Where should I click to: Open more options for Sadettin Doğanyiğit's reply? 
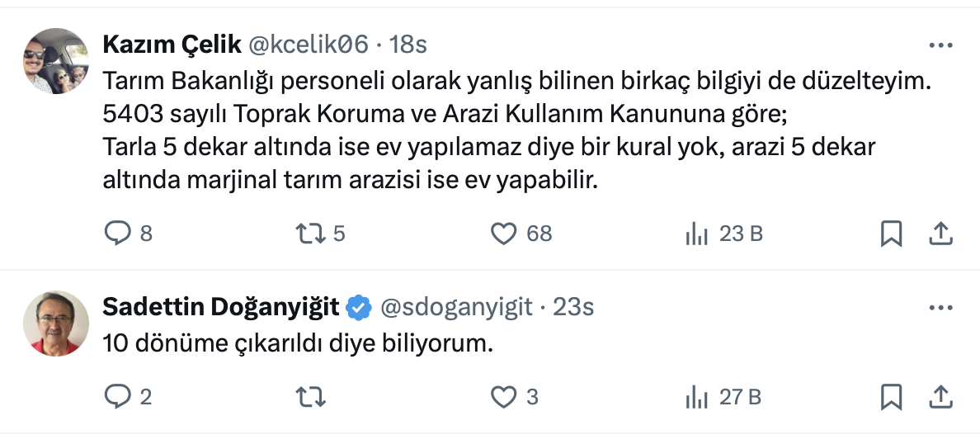tap(940, 308)
